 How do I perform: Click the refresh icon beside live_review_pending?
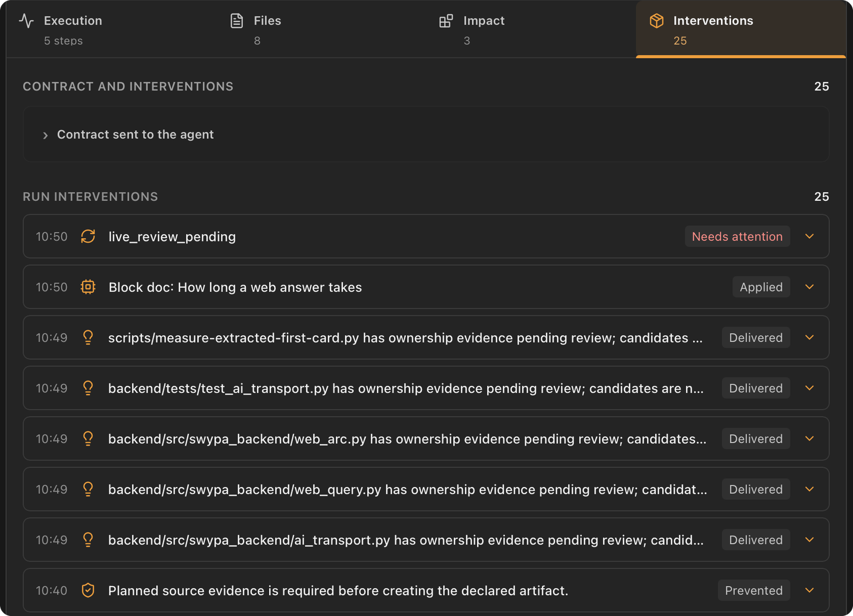pyautogui.click(x=88, y=236)
